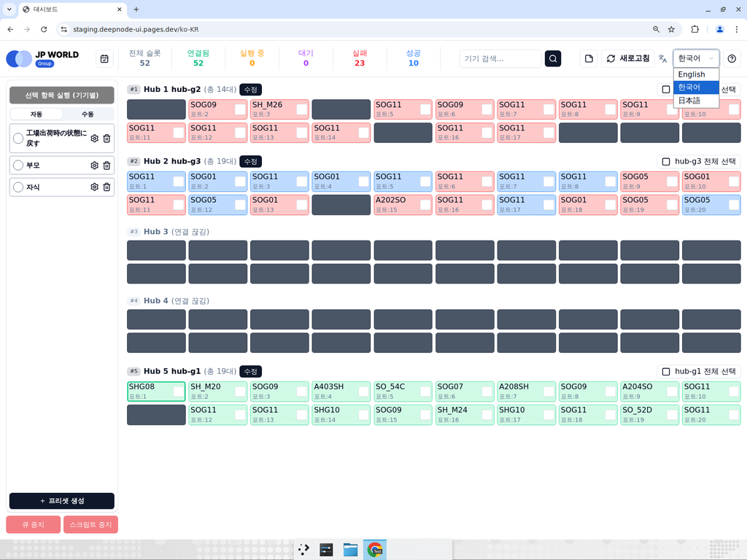The height and width of the screenshot is (560, 747).
Task: Click 수정 button for Hub 1 hub-g2
Action: (x=251, y=90)
